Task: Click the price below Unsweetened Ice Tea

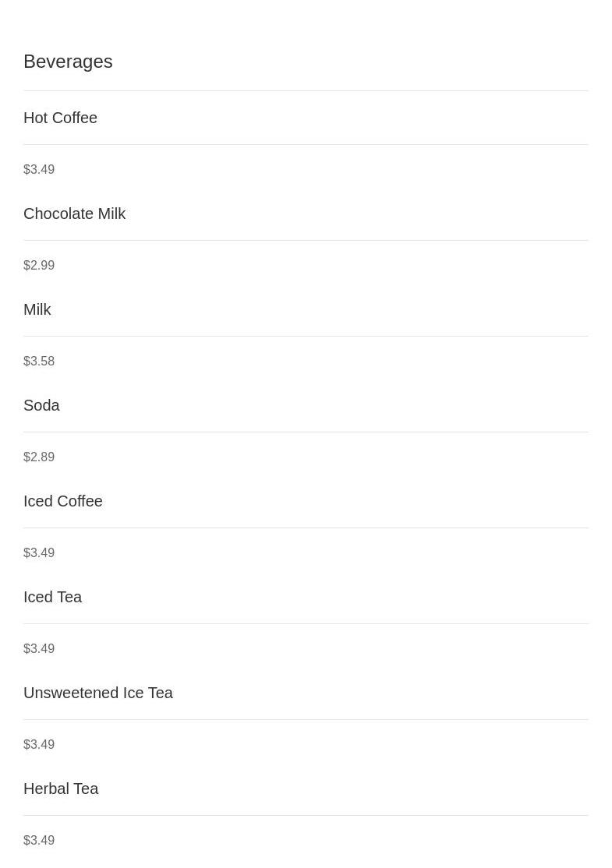Action: coord(39,744)
